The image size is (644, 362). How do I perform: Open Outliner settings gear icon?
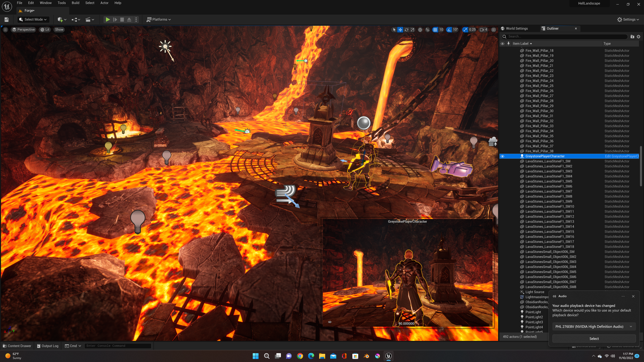point(638,37)
